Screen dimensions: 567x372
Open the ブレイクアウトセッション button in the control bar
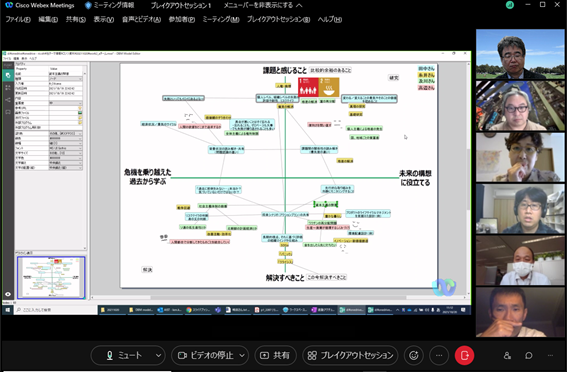[x=350, y=356]
